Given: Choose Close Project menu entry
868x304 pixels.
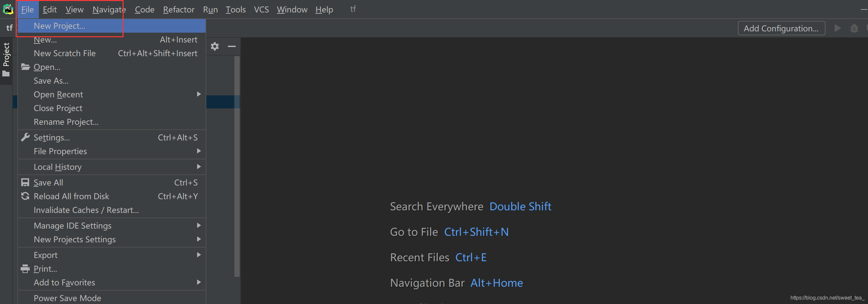Looking at the screenshot, I should pos(111,108).
